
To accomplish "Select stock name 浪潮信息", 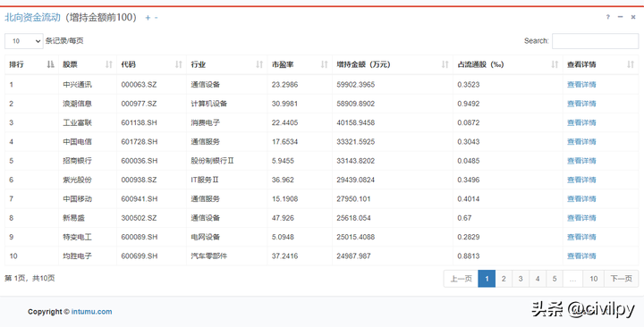I will click(77, 104).
